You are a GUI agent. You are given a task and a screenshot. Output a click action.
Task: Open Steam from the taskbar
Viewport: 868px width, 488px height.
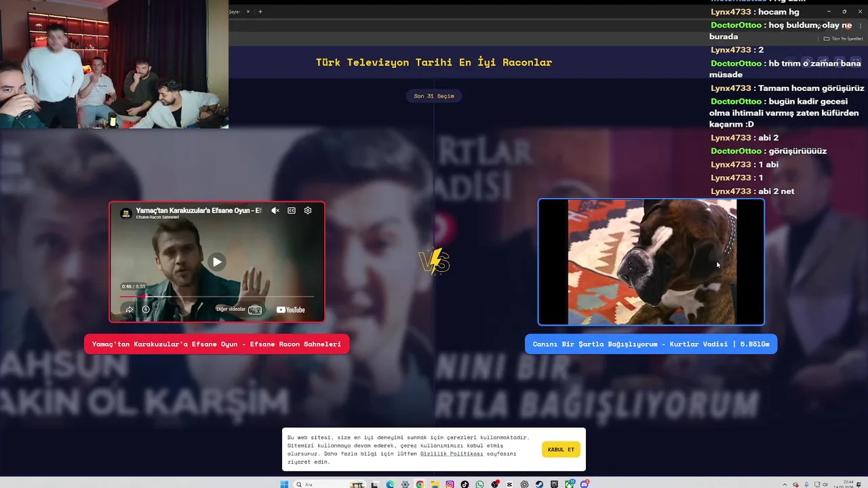coord(539,484)
